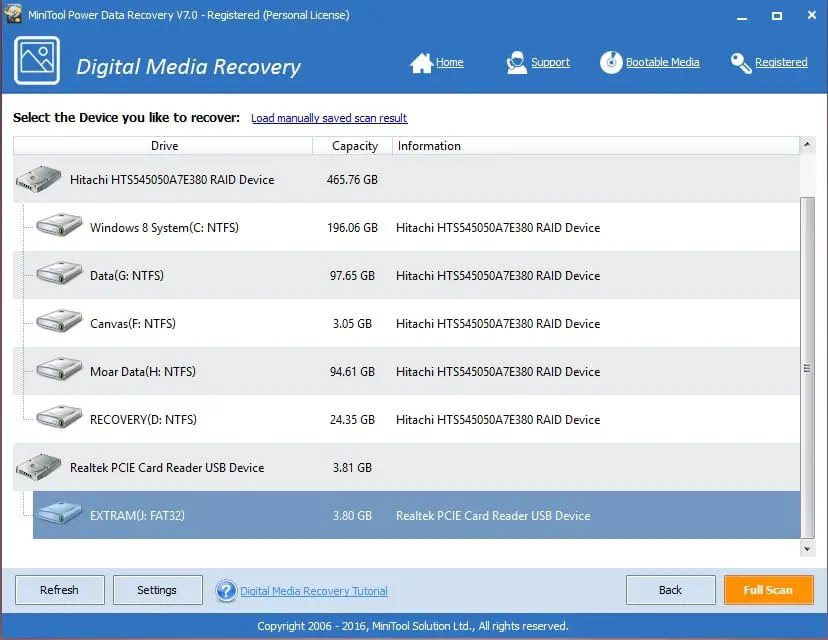
Task: Click the 3.81 GB capacity value
Action: 352,468
